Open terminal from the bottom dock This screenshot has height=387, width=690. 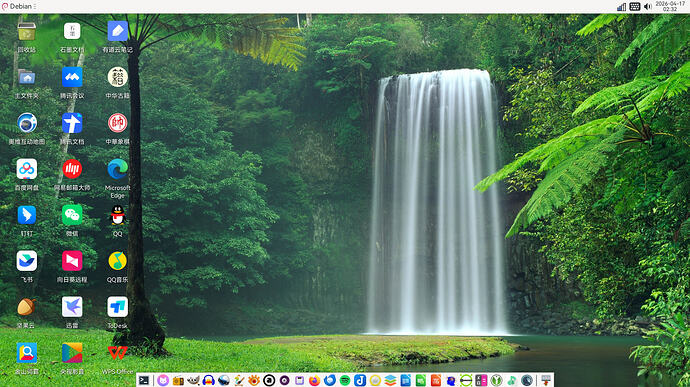143,380
